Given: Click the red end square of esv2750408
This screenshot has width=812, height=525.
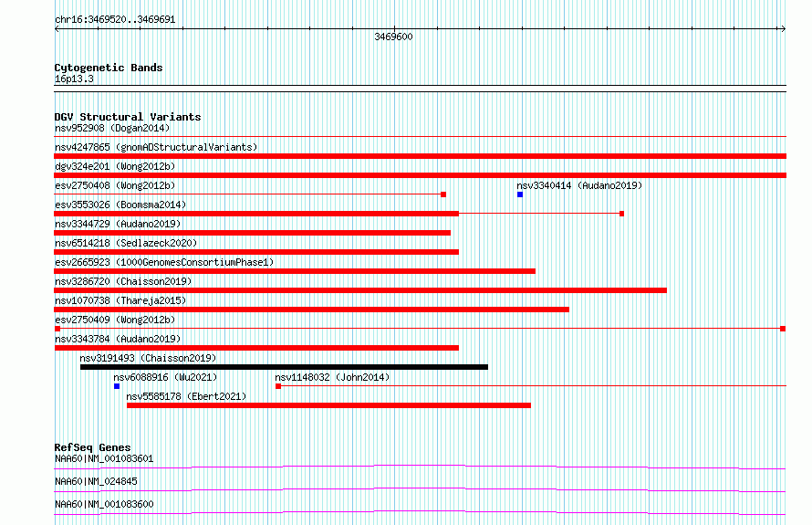Looking at the screenshot, I should (443, 194).
